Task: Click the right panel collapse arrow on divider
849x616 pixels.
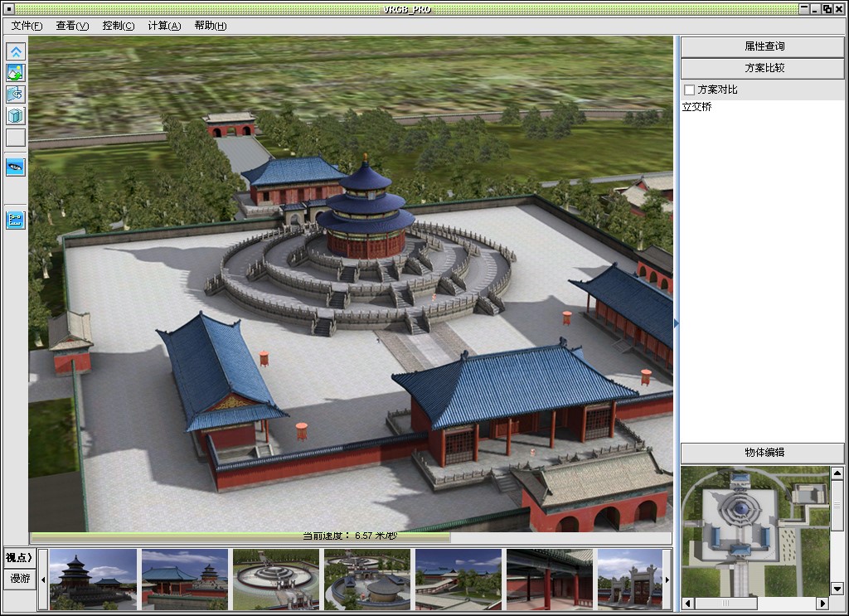Action: pyautogui.click(x=677, y=323)
